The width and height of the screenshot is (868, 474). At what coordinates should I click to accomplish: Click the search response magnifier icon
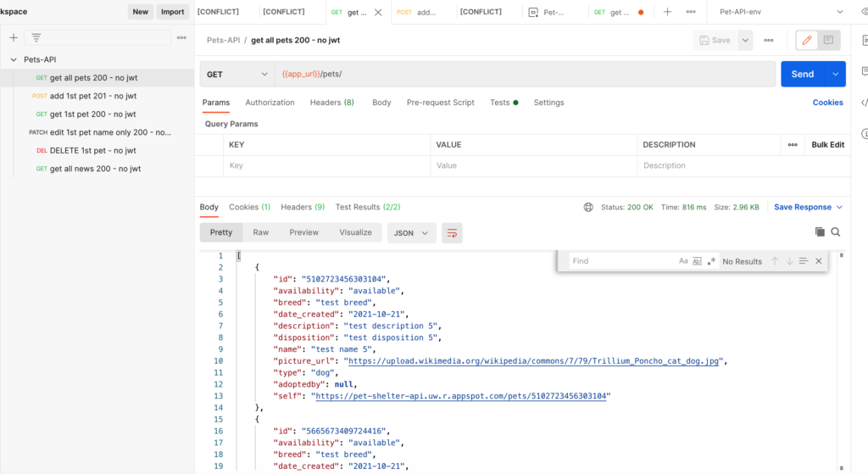[836, 232]
